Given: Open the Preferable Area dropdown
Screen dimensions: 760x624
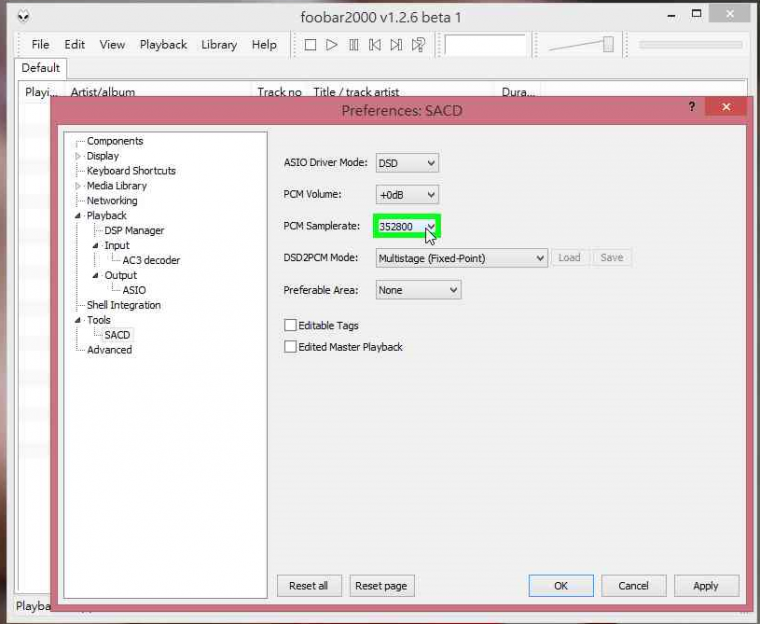Looking at the screenshot, I should point(418,290).
